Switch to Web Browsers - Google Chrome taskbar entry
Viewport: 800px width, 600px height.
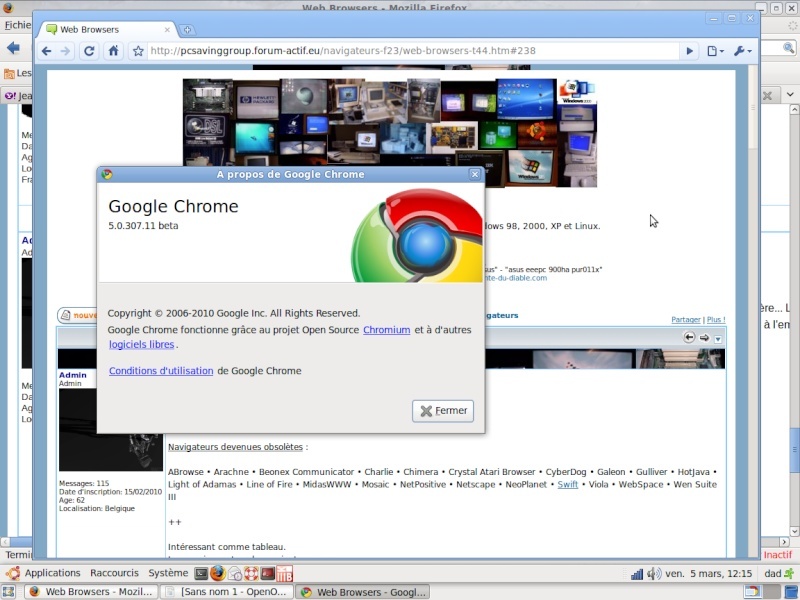[x=363, y=592]
